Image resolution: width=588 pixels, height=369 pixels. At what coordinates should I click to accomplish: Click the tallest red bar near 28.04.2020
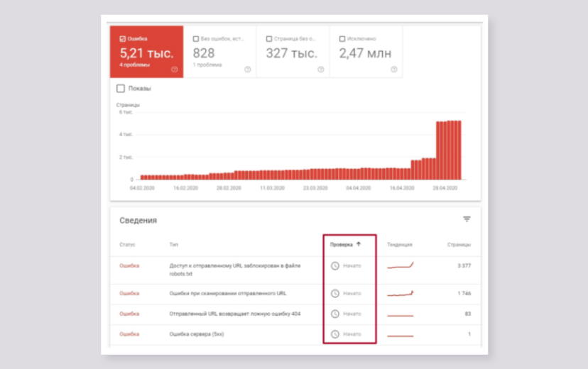click(449, 150)
